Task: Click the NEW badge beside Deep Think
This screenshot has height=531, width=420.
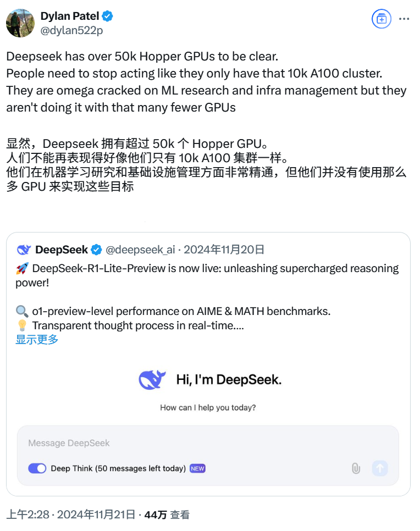Action: pos(197,468)
